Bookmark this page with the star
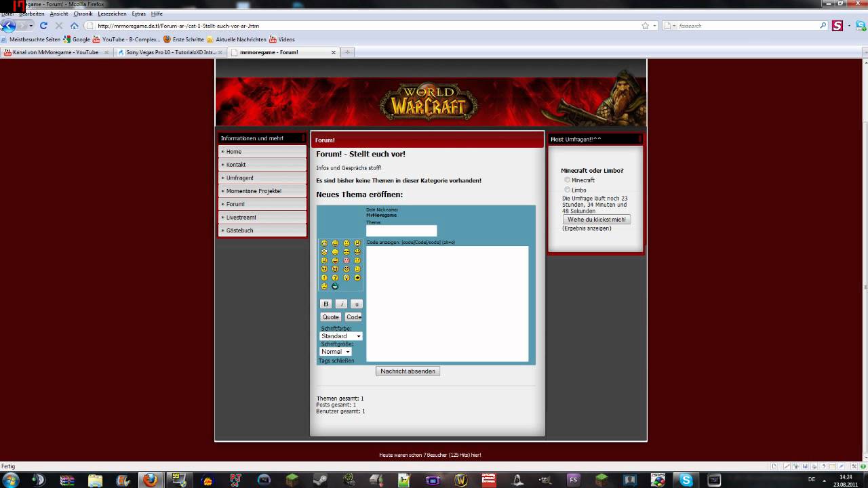 [x=645, y=26]
